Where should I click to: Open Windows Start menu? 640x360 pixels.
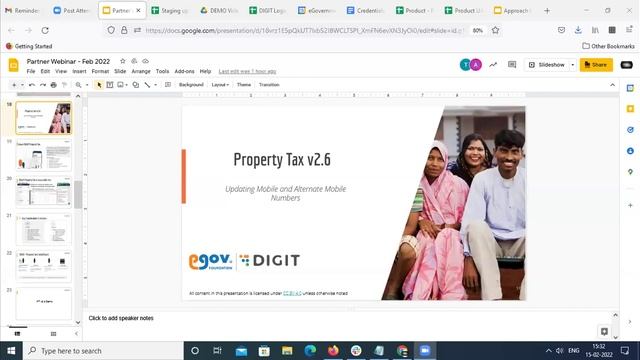tap(11, 351)
